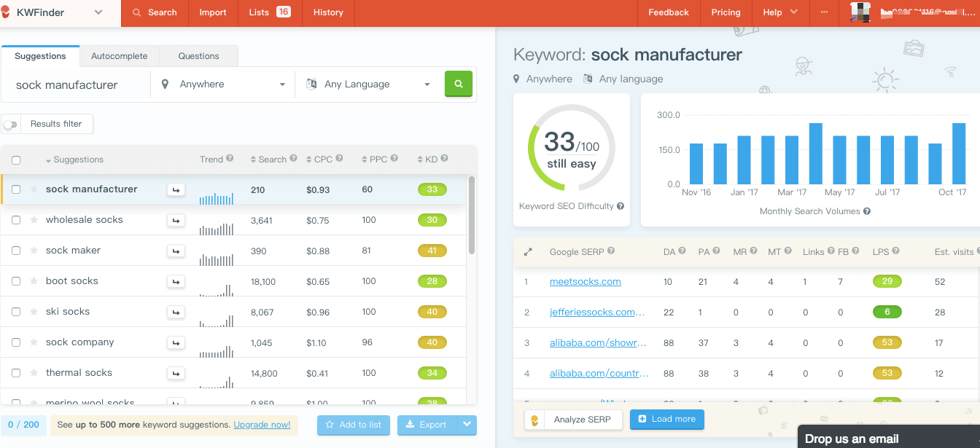Star the 'sock maker' keyword
980x448 pixels.
point(34,251)
